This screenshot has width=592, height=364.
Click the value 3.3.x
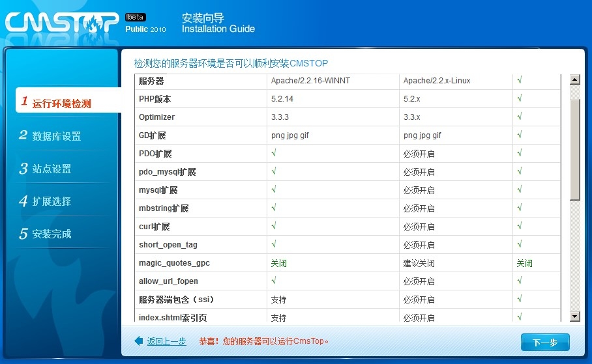[411, 117]
